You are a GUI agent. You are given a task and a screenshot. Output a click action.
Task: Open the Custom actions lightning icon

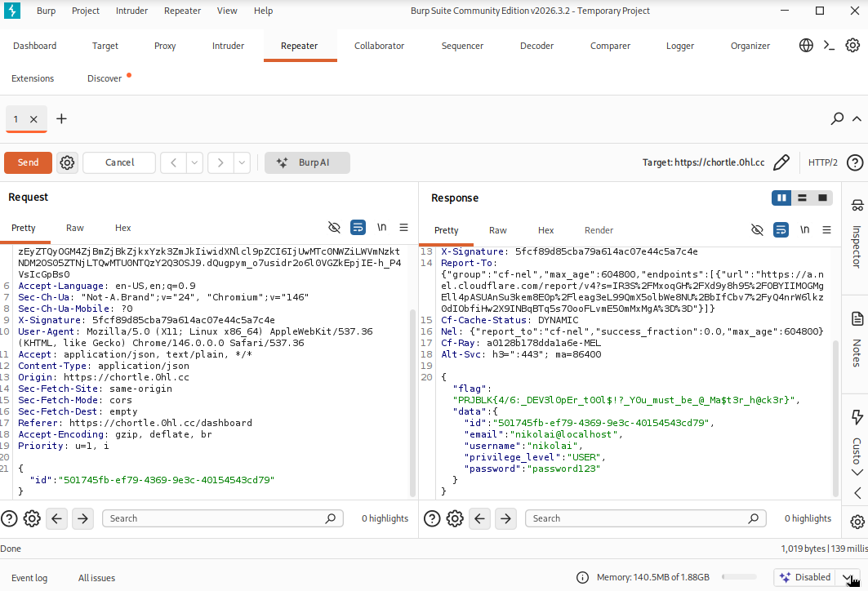pyautogui.click(x=857, y=416)
